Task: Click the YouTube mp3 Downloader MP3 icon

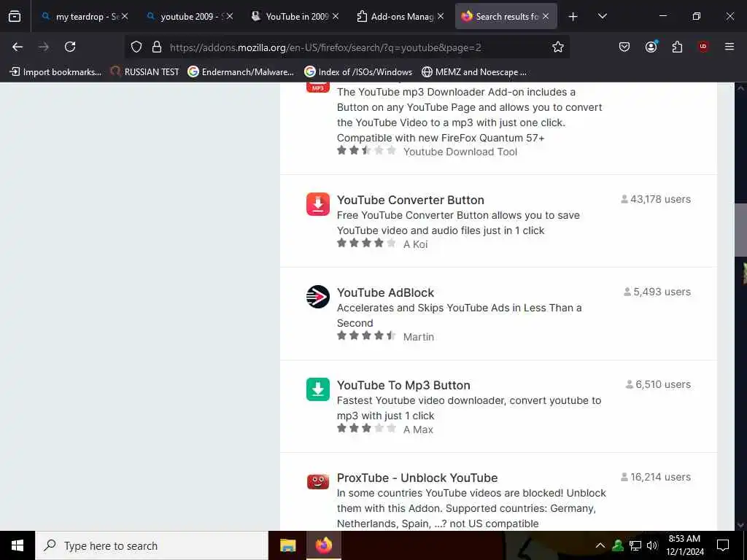Action: (318, 87)
